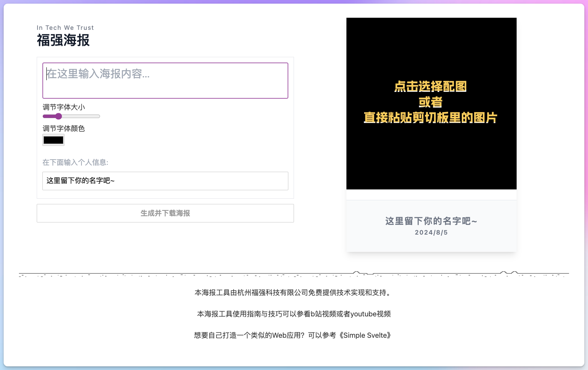Click the 'In Tech We Trust' tagline
This screenshot has height=370, width=588.
[65, 27]
